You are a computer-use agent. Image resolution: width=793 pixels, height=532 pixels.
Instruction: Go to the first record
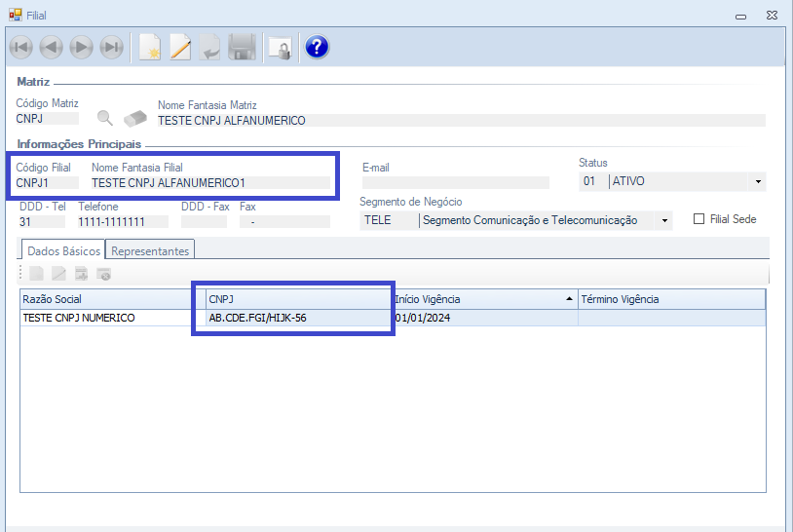[20, 47]
